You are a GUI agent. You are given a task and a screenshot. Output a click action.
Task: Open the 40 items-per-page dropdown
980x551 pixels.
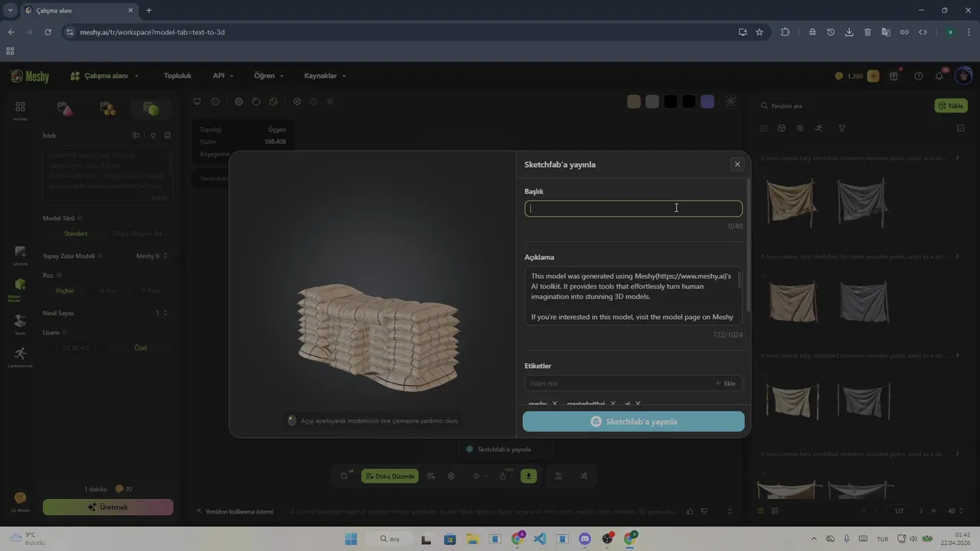pos(955,510)
